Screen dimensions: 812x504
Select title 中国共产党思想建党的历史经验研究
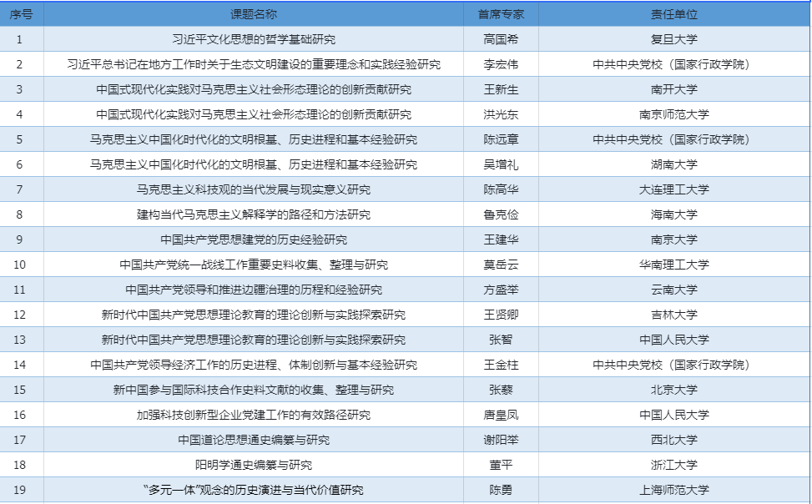pos(254,239)
